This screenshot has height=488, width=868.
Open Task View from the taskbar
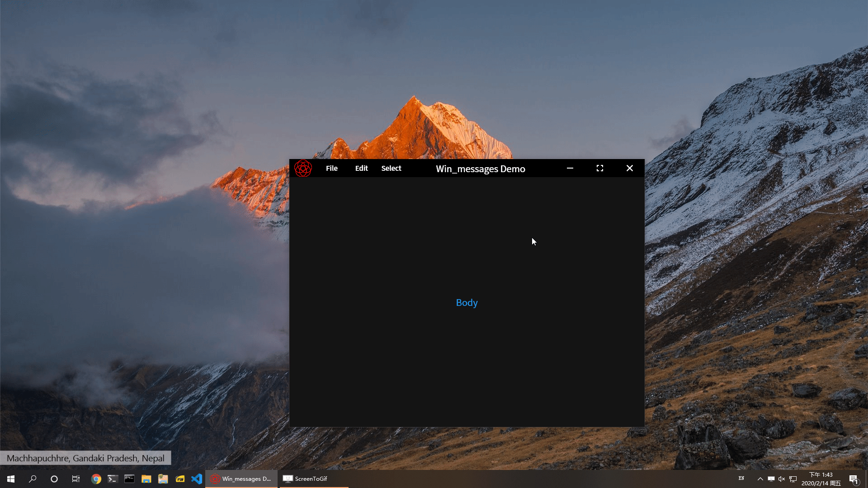point(76,479)
